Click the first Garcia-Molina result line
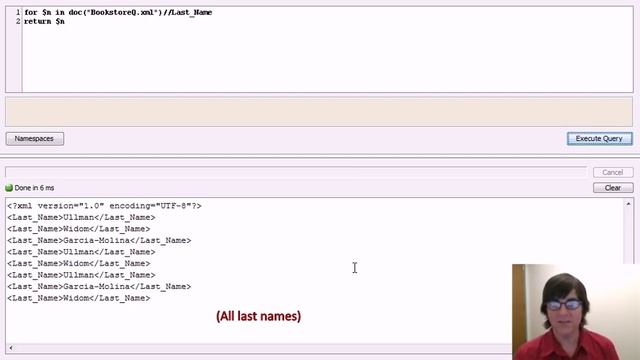This screenshot has width=640, height=360. click(x=99, y=240)
